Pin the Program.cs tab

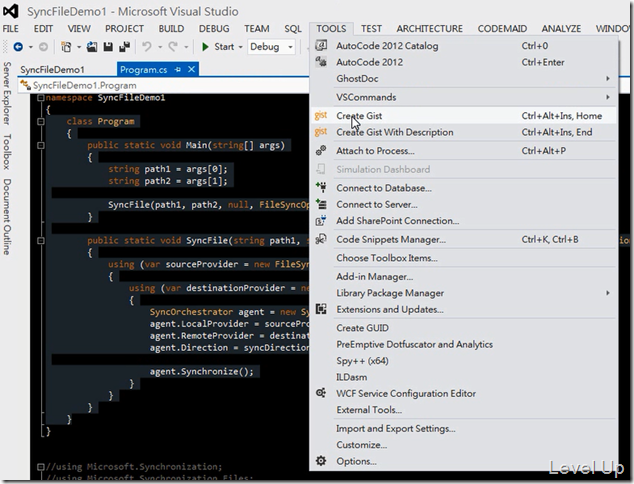178,70
